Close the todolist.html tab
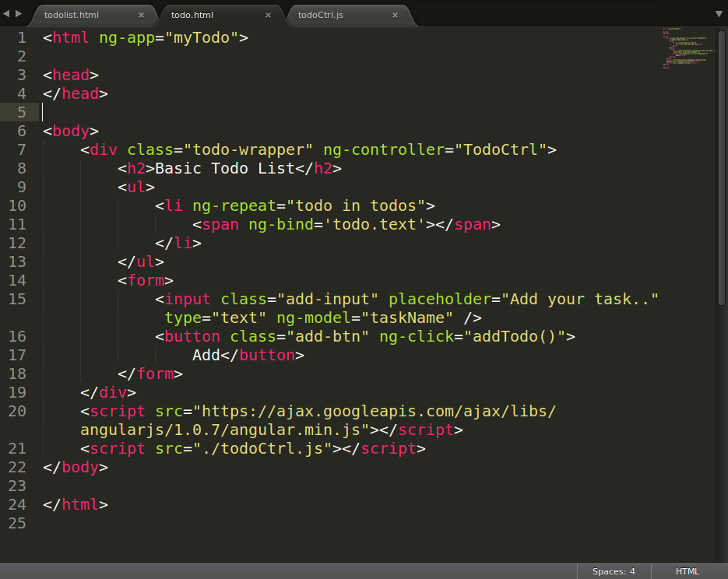This screenshot has height=579, width=728. [x=141, y=16]
